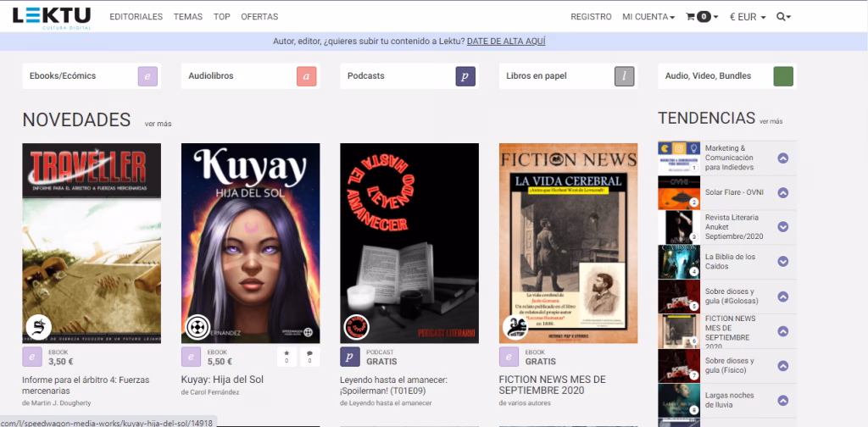
Task: Open EDITORIALES menu
Action: tap(136, 17)
